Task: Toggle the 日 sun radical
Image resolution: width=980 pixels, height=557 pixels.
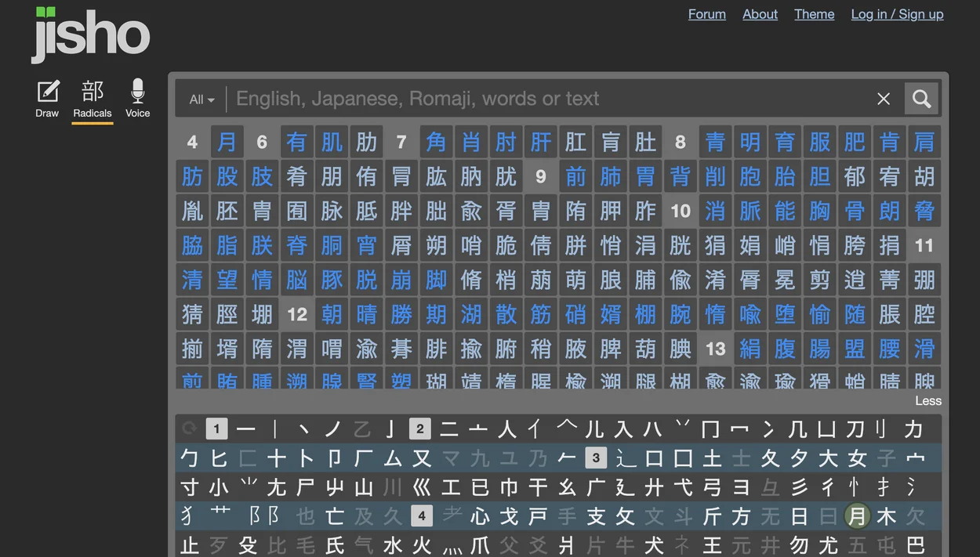Action: pyautogui.click(x=800, y=516)
